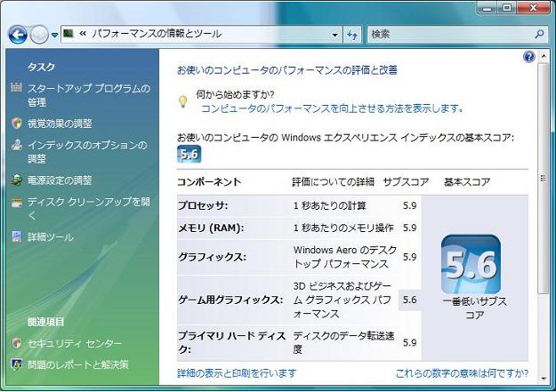Click ゲーム用グラフィックス: row label
The width and height of the screenshot is (556, 392).
click(230, 300)
